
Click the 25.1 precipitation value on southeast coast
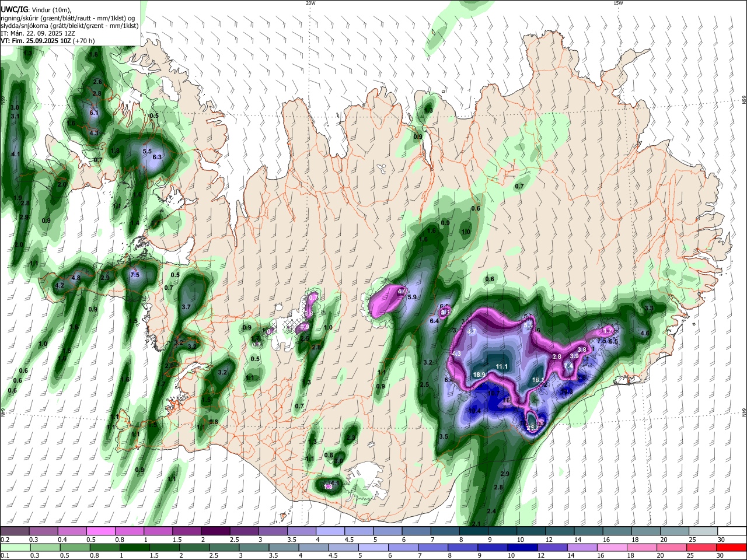click(x=532, y=428)
